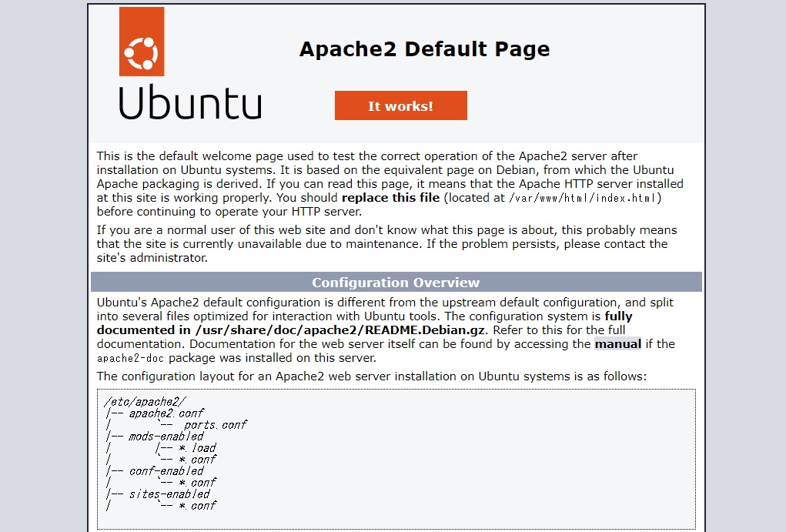This screenshot has height=532, width=786.
Task: Click the *.conf entry under sites-enabled
Action: 197,505
